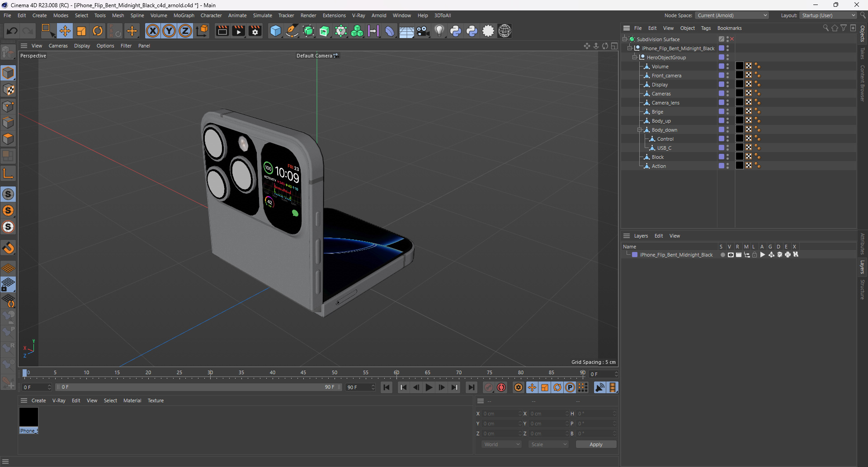This screenshot has height=467, width=868.
Task: Open the Arnold menu
Action: [x=379, y=15]
